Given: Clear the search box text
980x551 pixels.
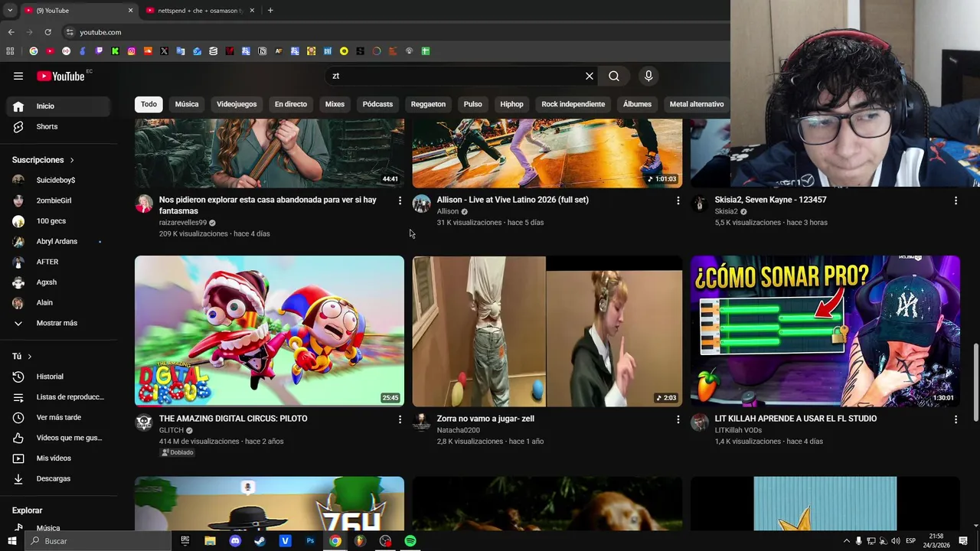Looking at the screenshot, I should click(x=590, y=76).
